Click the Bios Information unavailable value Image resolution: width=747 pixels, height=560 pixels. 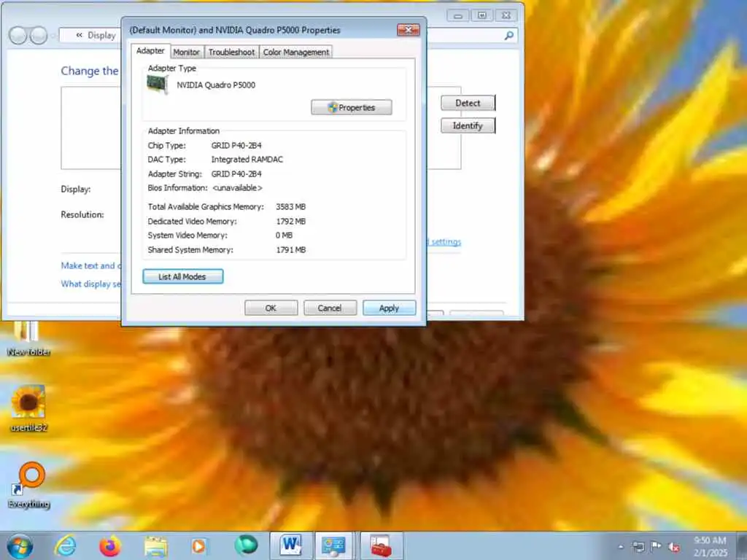click(x=237, y=188)
